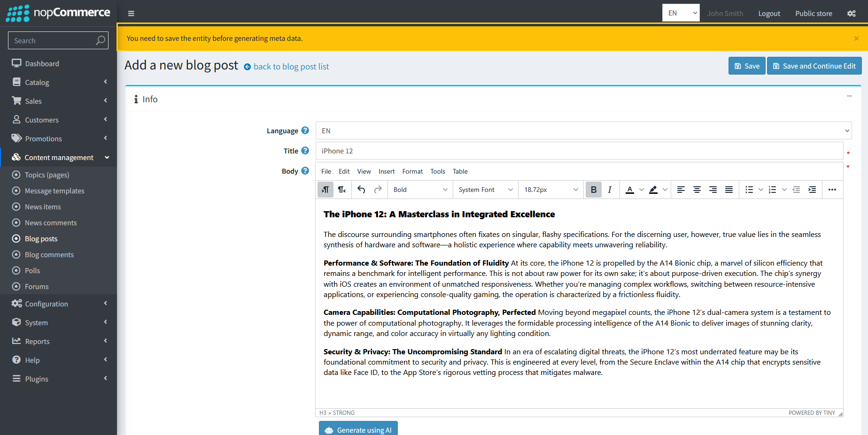Increase indent of the paragraph
The width and height of the screenshot is (868, 435).
click(812, 190)
